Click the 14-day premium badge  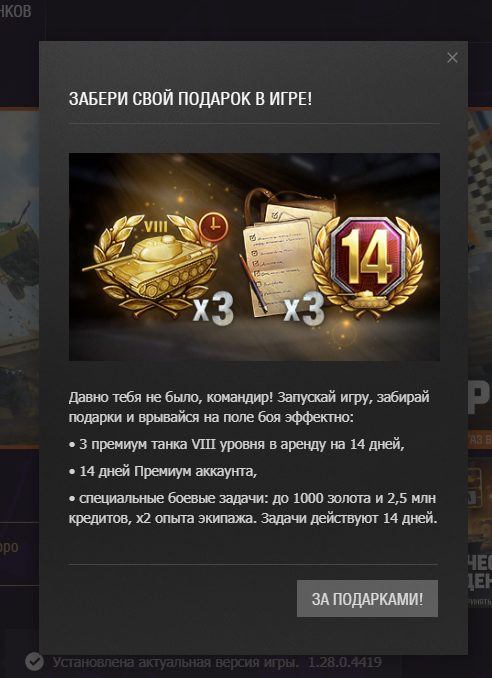point(368,265)
